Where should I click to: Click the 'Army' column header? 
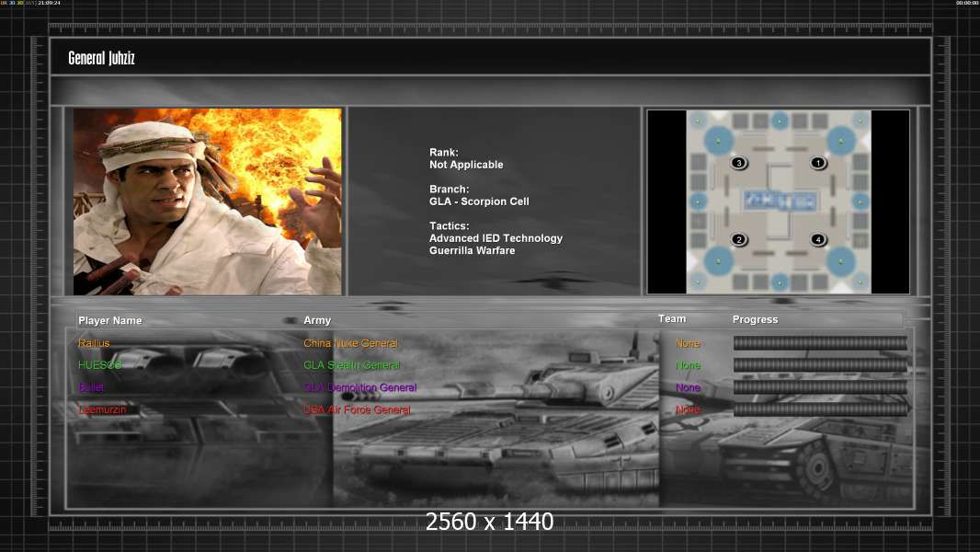coord(317,320)
